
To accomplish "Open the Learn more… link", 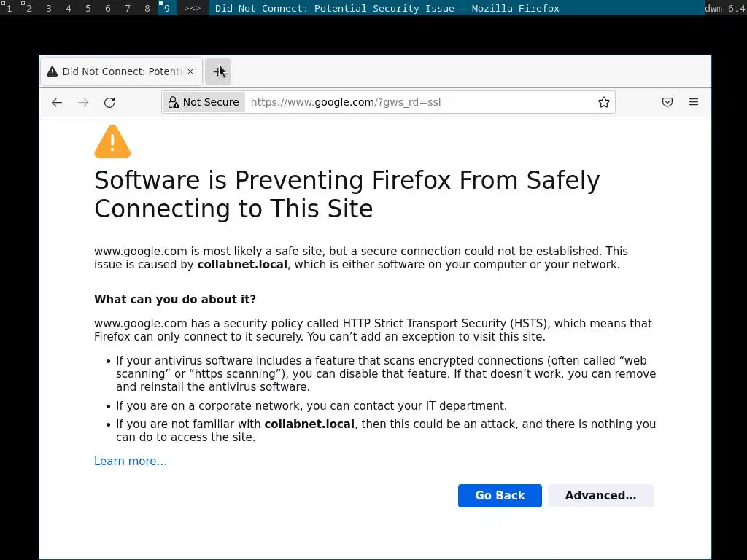I will pos(131,462).
